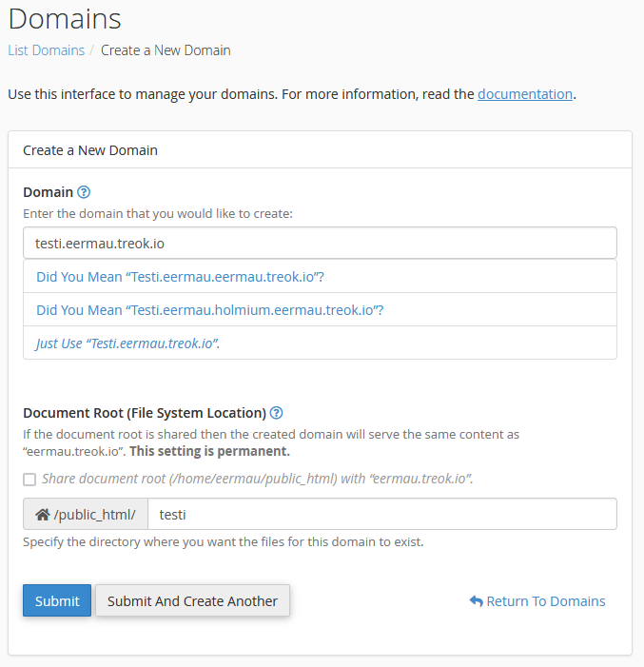
Task: Go to List Domains breadcrumb
Action: [x=46, y=50]
